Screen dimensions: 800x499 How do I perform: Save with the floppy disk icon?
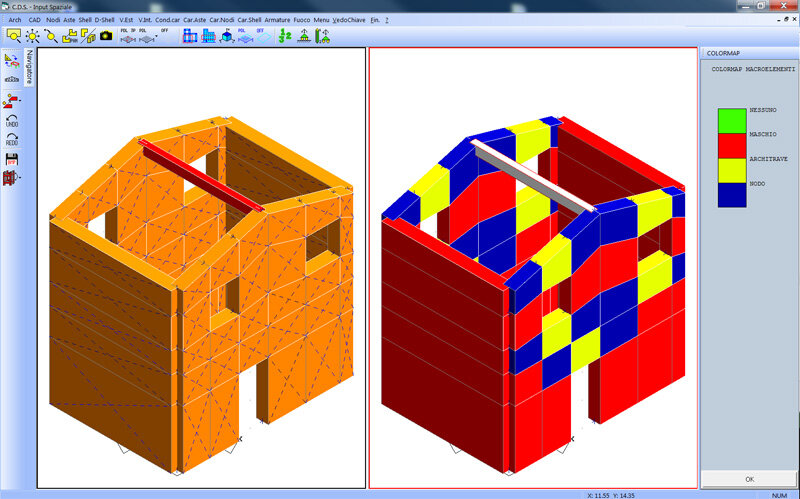(12, 160)
